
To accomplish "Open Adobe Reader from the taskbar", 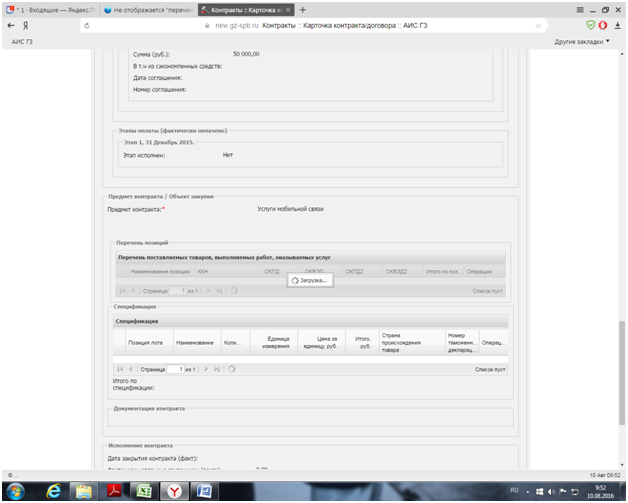I will tap(114, 491).
